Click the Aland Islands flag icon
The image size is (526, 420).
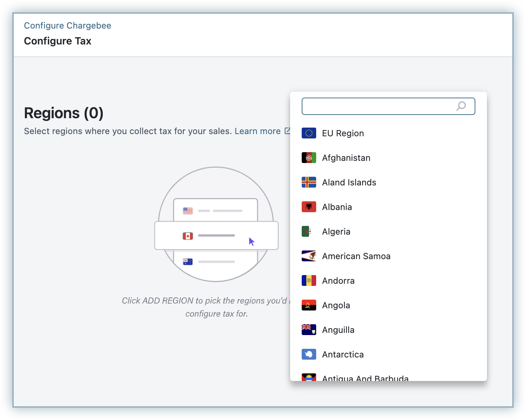(309, 182)
